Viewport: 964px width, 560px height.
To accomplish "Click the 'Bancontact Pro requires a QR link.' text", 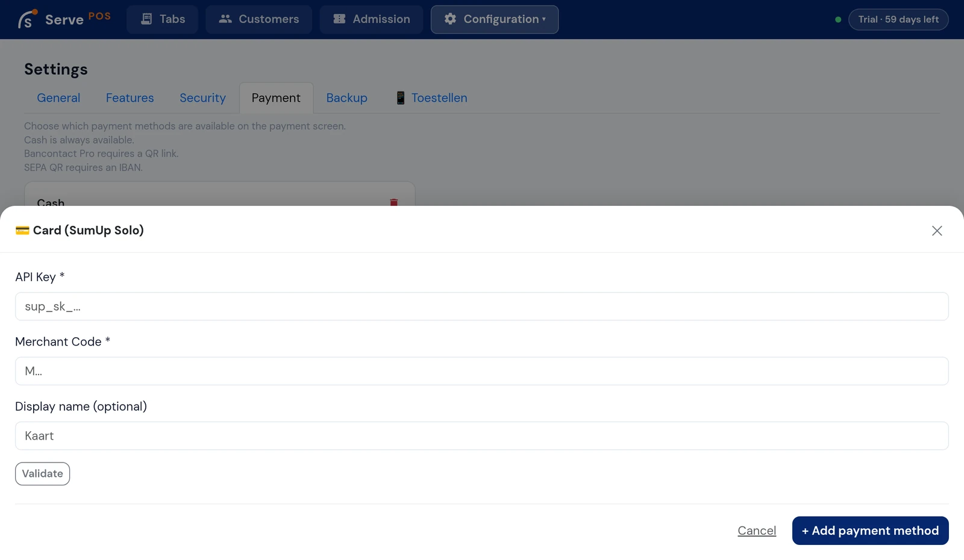I will (x=101, y=154).
